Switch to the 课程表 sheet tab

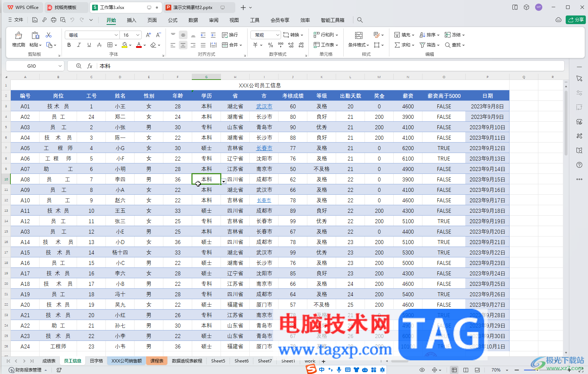[157, 361]
